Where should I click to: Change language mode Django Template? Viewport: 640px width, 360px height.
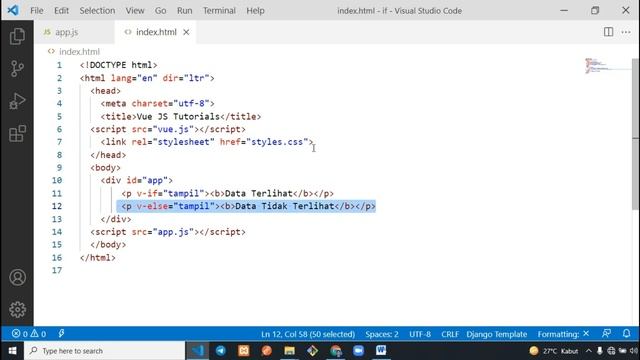[497, 334]
